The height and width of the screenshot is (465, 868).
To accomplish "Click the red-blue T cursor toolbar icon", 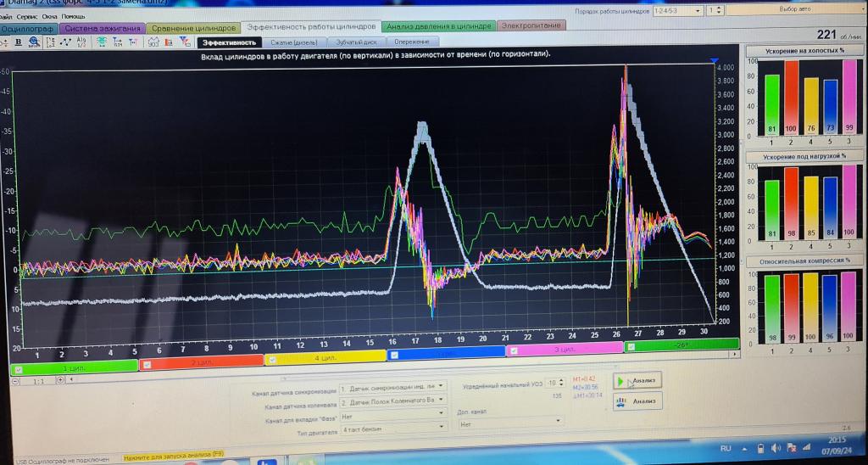I will tap(133, 42).
